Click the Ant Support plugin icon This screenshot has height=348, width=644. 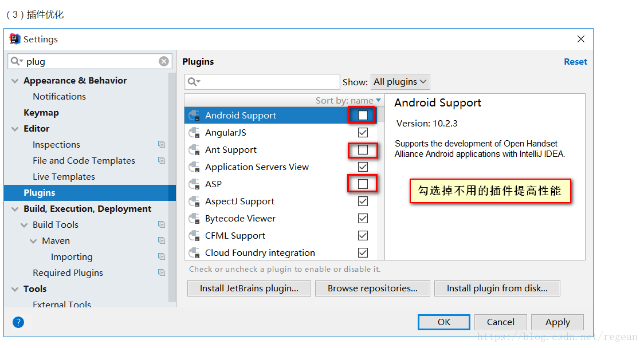[194, 150]
